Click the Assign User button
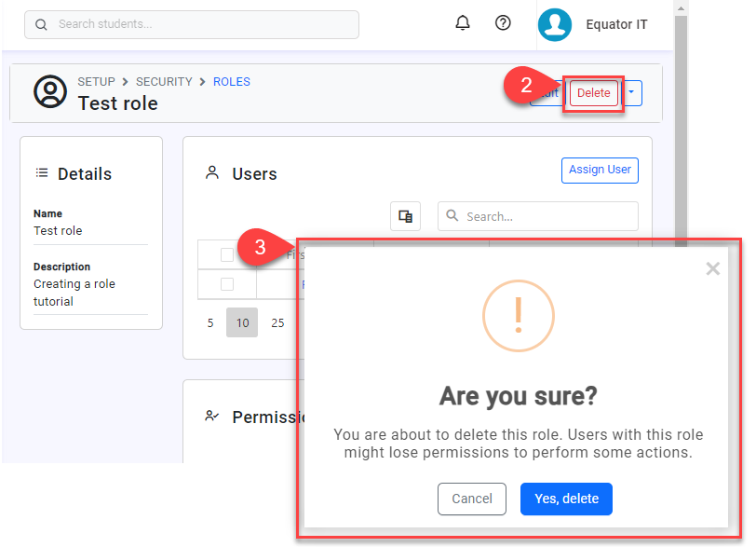 click(600, 170)
